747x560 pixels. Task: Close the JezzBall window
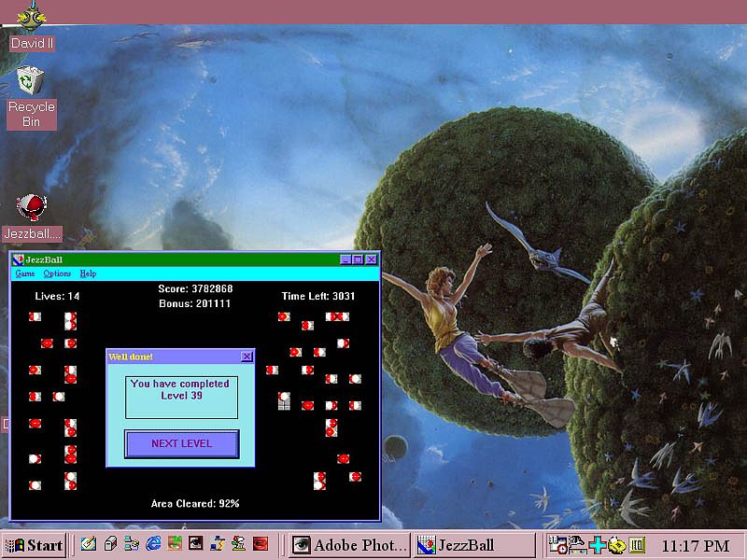[x=371, y=259]
